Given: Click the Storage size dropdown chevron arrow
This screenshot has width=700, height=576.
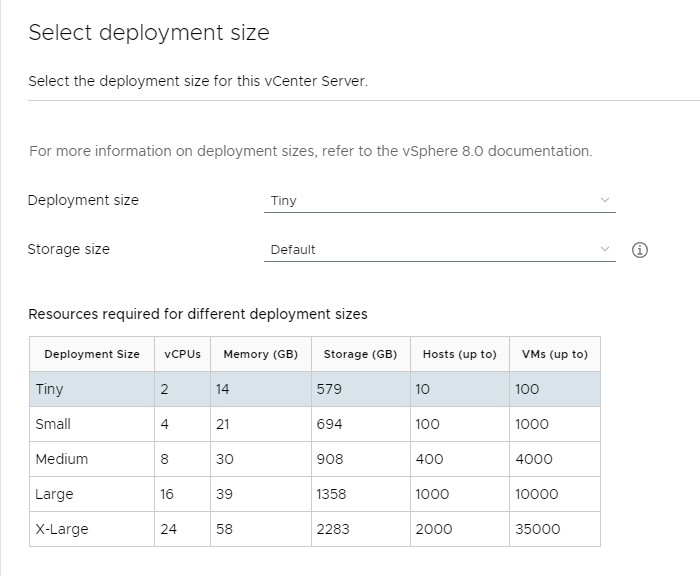Looking at the screenshot, I should click(604, 250).
